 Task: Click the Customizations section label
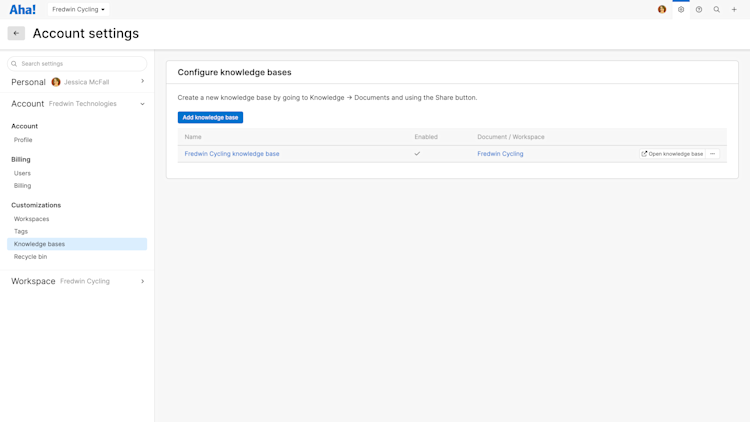tap(36, 205)
